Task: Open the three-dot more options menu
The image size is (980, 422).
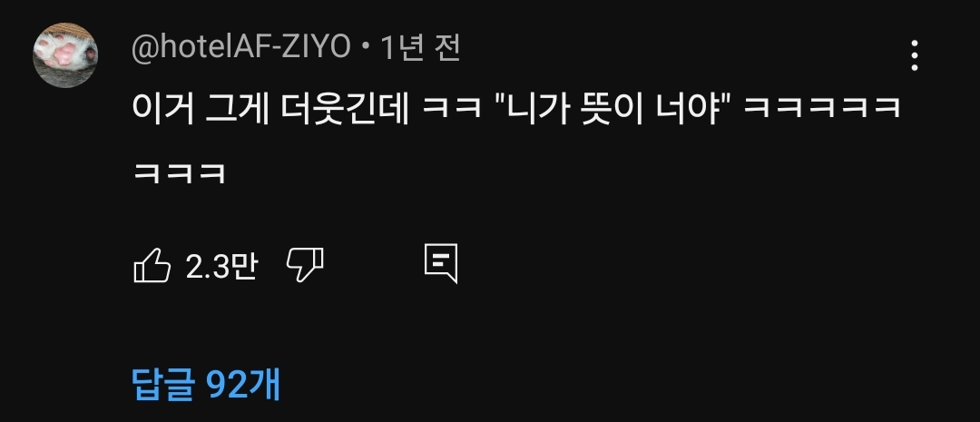Action: 915,55
